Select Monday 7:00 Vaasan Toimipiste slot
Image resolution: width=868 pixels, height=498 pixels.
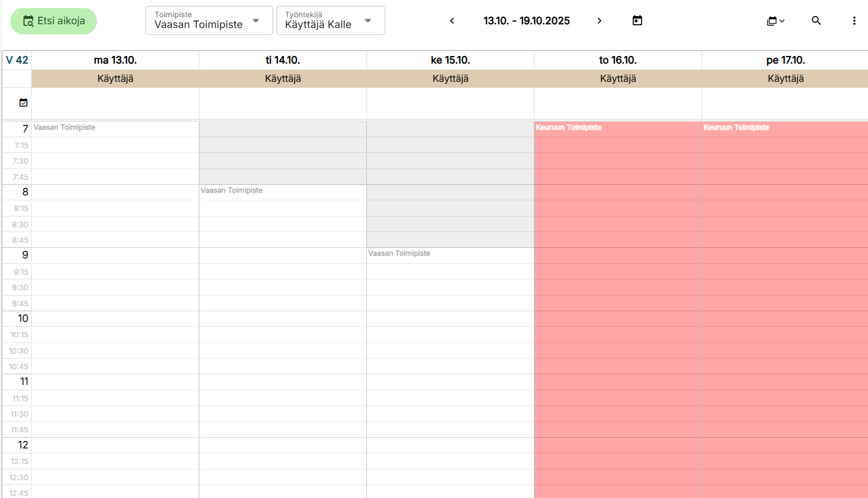coord(115,129)
